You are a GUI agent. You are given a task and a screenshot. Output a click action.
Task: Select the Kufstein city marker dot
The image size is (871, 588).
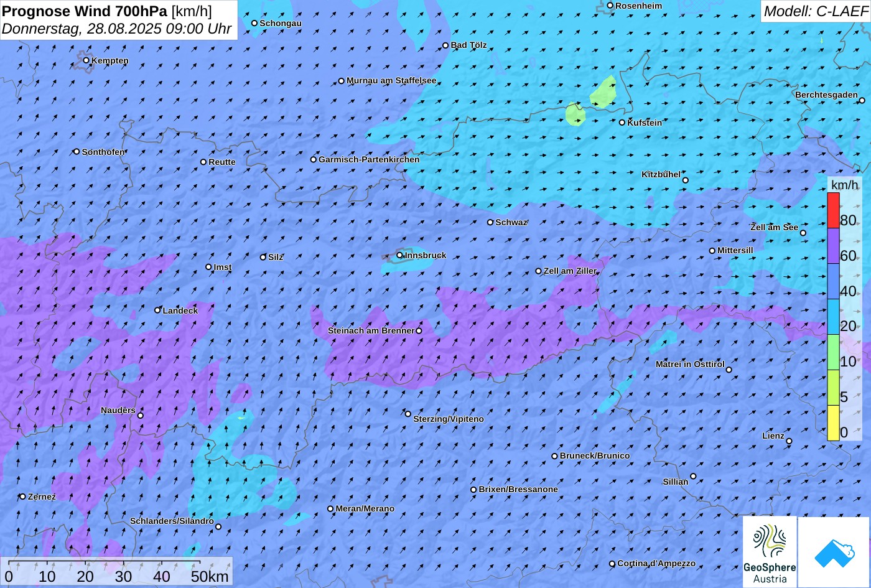(x=622, y=123)
